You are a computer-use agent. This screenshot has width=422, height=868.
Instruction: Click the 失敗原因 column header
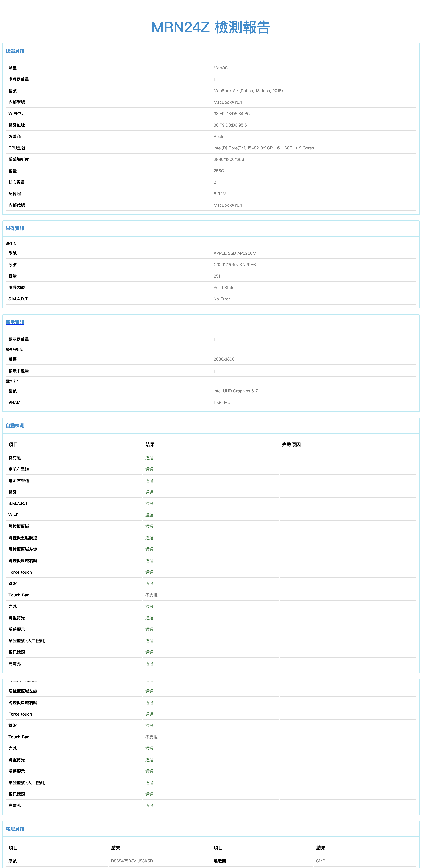pos(291,445)
